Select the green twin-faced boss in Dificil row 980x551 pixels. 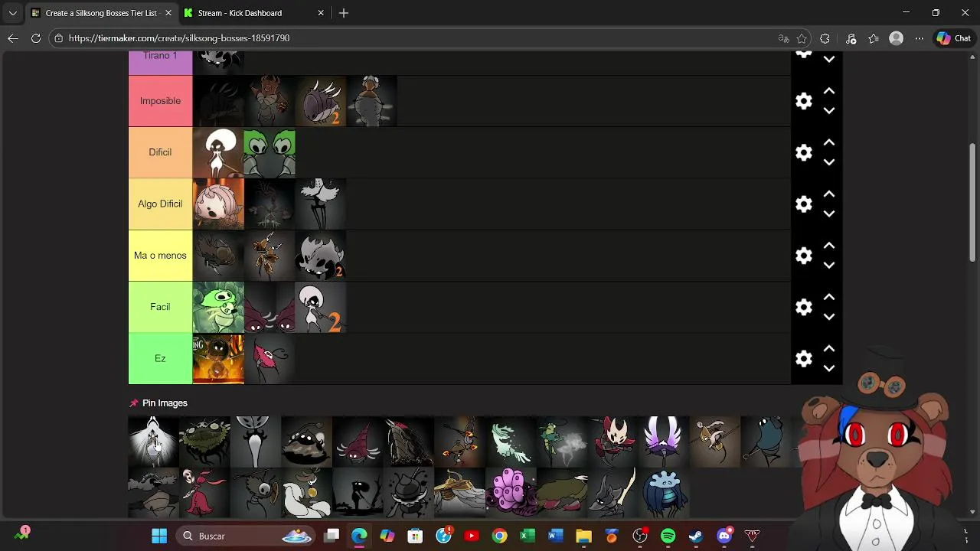click(269, 152)
